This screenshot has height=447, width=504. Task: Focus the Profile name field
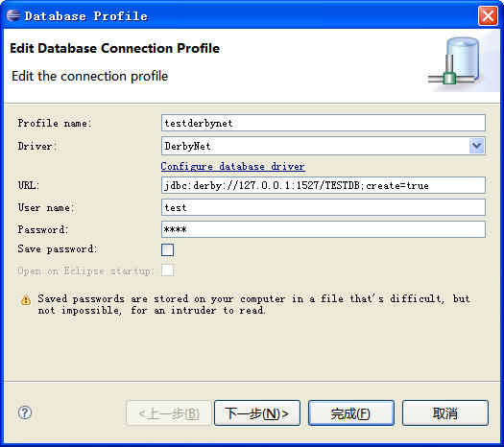pyautogui.click(x=323, y=123)
